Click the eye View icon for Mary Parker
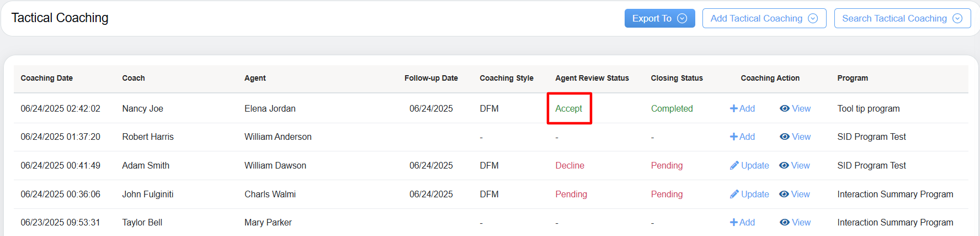 784,222
